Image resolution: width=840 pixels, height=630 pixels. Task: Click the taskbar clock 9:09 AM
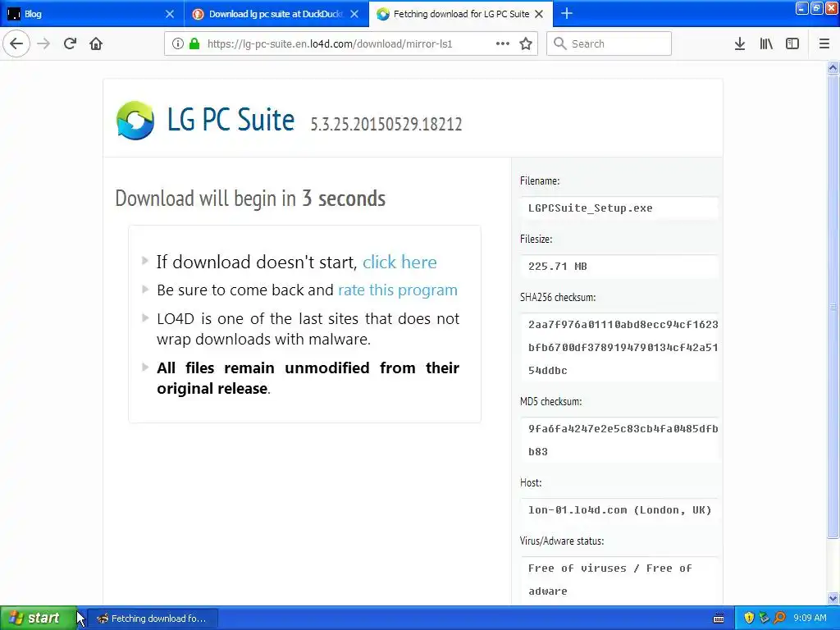coord(810,618)
